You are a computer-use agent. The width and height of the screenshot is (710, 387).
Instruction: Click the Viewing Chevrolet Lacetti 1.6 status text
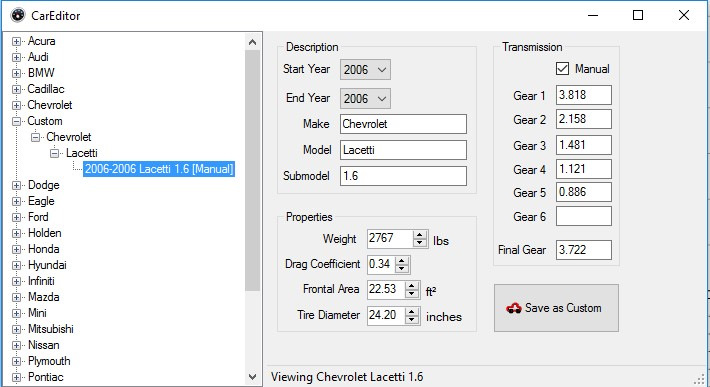[347, 377]
